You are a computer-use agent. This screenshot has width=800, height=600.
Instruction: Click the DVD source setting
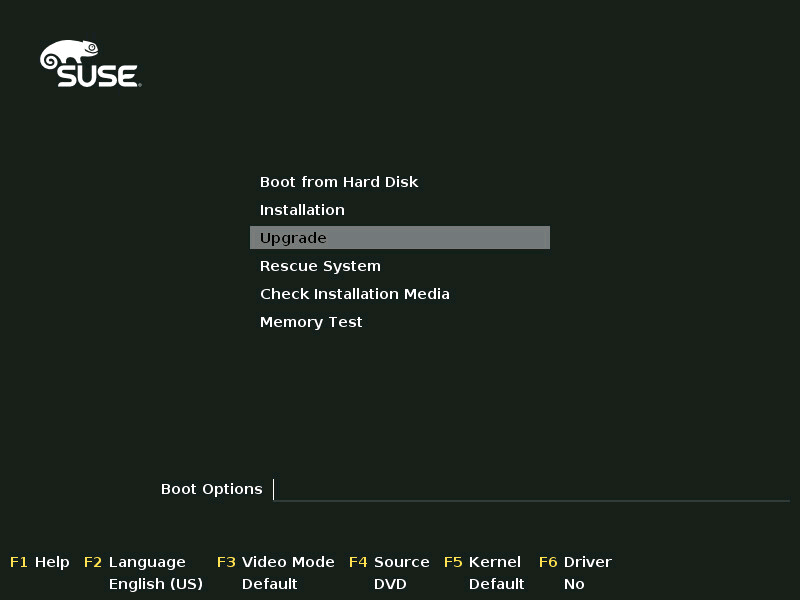[387, 584]
